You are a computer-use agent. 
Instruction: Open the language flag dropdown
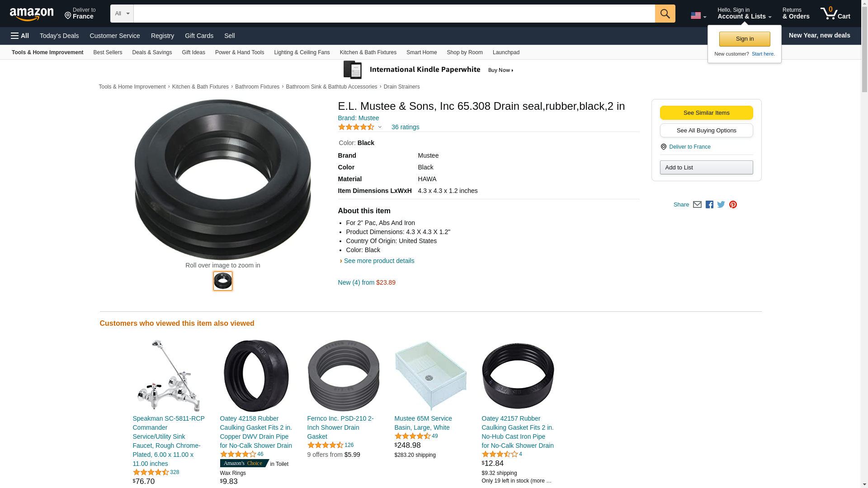pos(698,16)
